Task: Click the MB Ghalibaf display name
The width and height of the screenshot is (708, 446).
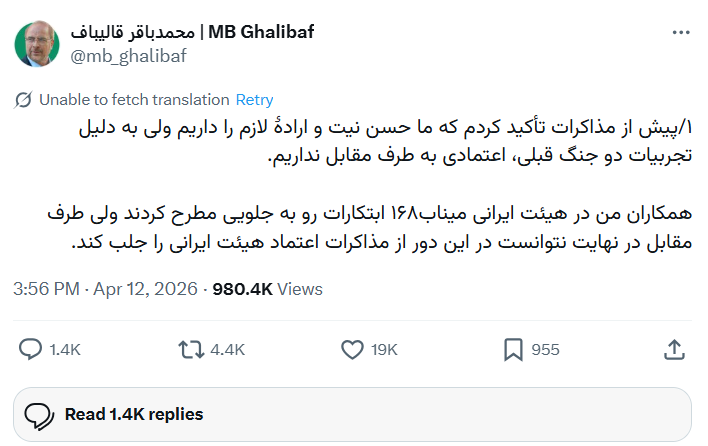Action: [x=192, y=32]
